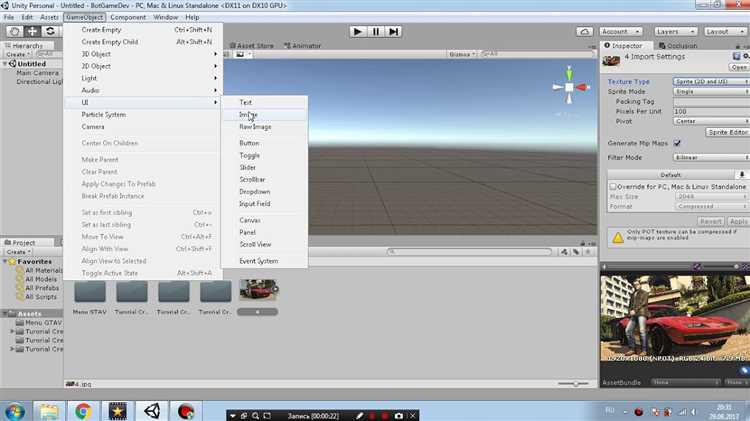Click the Pause playback button
This screenshot has height=421, width=750.
pos(375,32)
